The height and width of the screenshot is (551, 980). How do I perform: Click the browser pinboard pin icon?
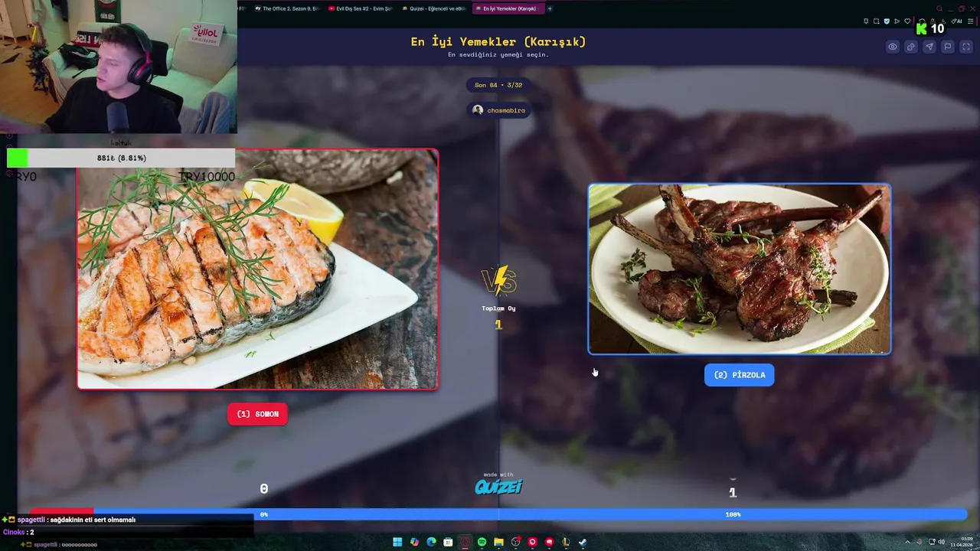(x=866, y=21)
